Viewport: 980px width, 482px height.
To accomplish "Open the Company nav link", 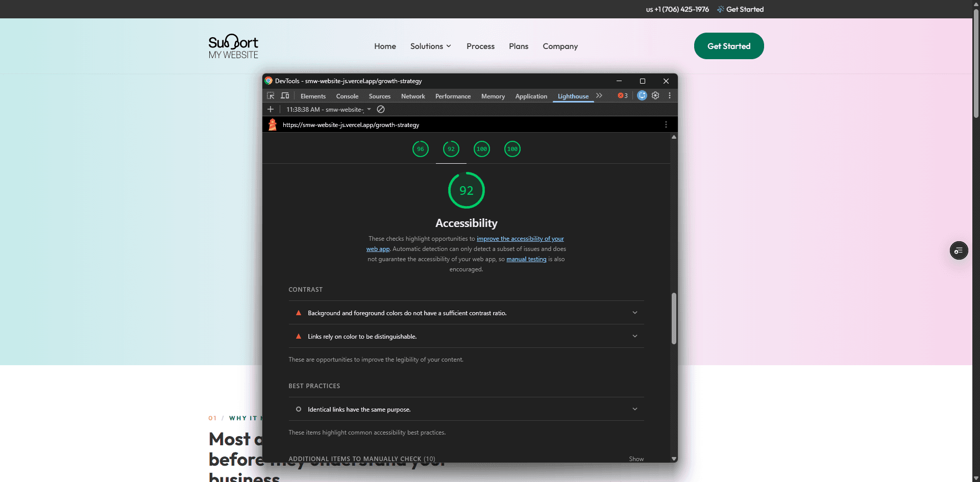I will coord(560,46).
